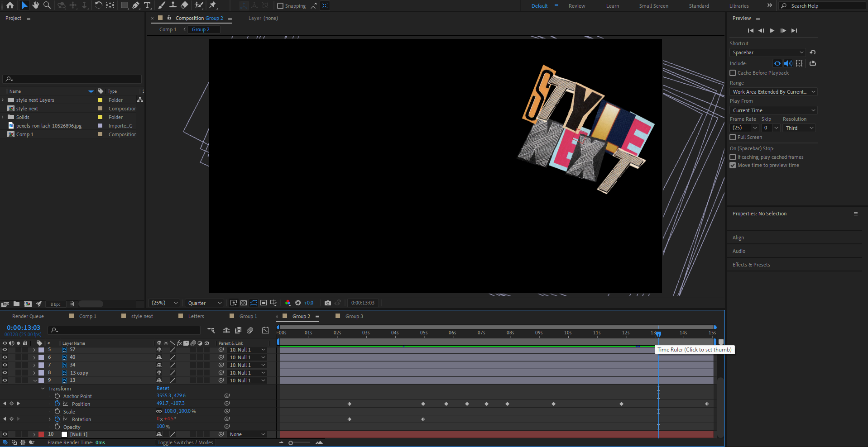This screenshot has height=447, width=868.
Task: Select the Eraser tool
Action: coord(184,5)
